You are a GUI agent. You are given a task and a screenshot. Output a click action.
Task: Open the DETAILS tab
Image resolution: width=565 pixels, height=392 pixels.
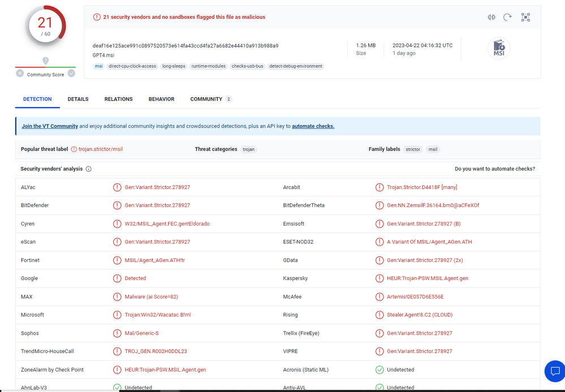pyautogui.click(x=78, y=99)
